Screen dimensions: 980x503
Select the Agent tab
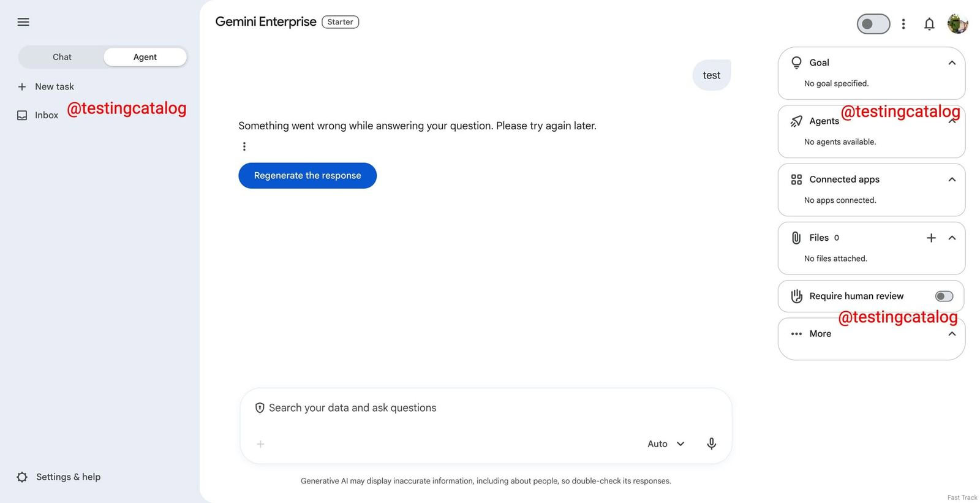point(145,56)
